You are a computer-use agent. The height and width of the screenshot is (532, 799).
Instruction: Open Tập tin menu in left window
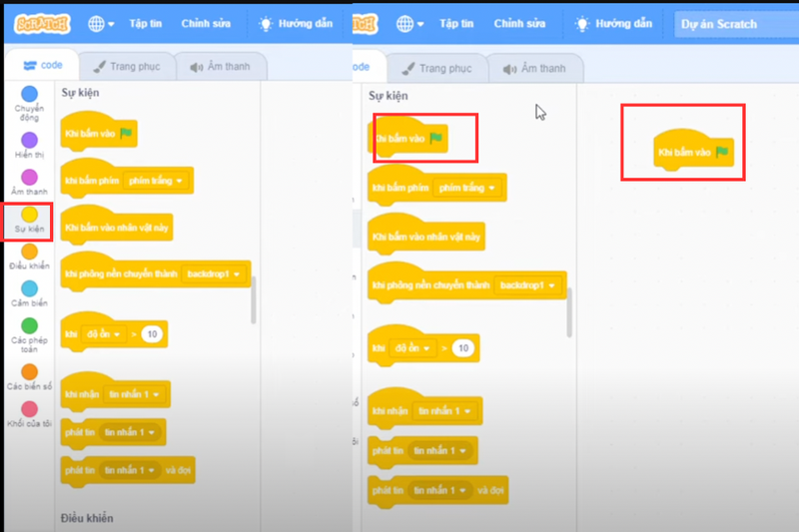tap(145, 23)
